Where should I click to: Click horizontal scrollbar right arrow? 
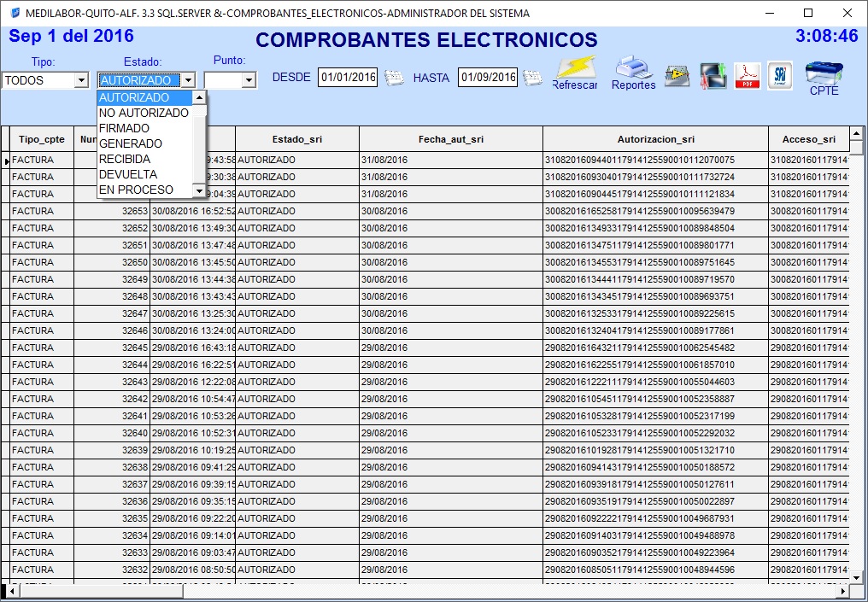pos(843,591)
